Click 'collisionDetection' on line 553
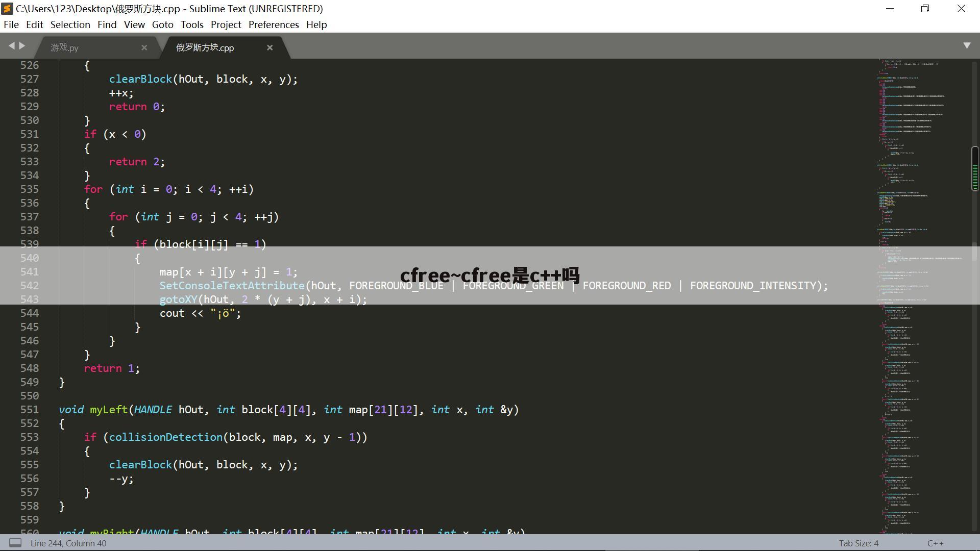This screenshot has height=551, width=980. tap(165, 437)
